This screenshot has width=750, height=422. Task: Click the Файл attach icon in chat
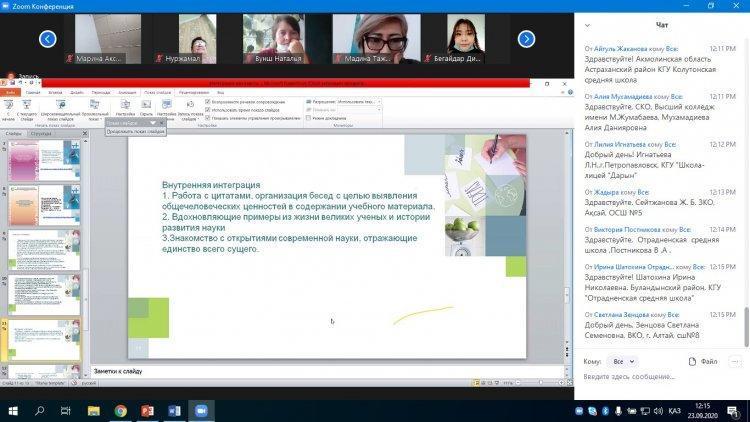703,362
